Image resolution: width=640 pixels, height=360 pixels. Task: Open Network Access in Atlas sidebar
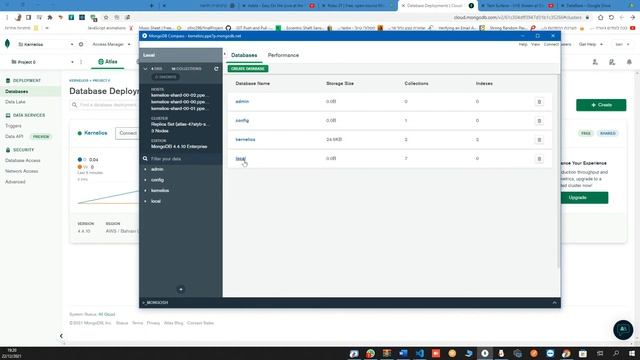(21, 171)
